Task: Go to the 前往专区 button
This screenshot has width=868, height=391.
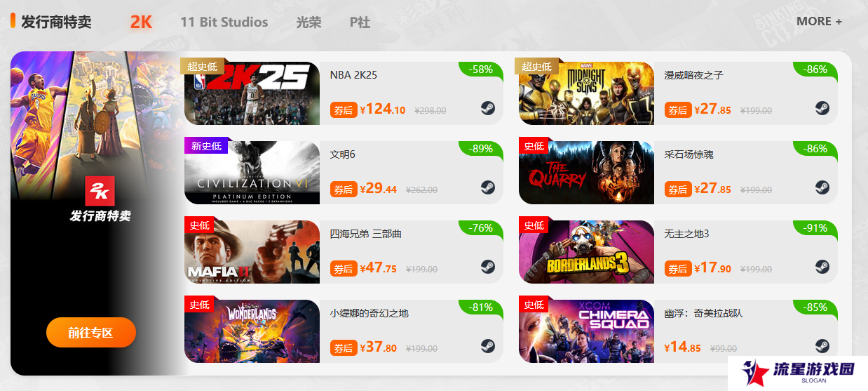Action: (x=91, y=333)
